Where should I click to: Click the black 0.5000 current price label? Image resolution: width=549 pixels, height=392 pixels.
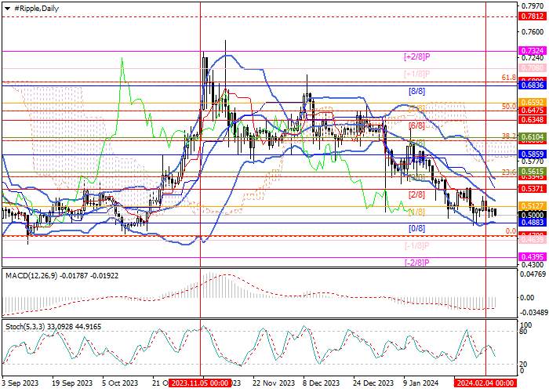pos(533,215)
